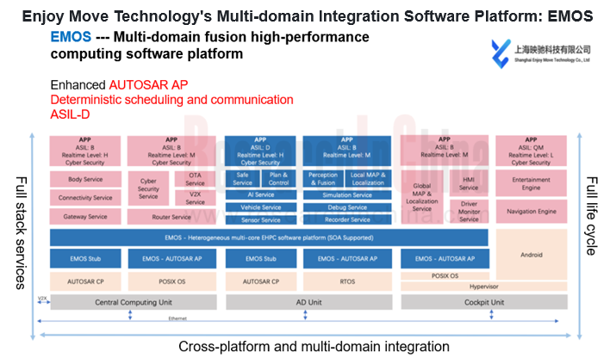Select 'Cross-platform and multi-domain integration' caption
The width and height of the screenshot is (610, 364).
(314, 347)
